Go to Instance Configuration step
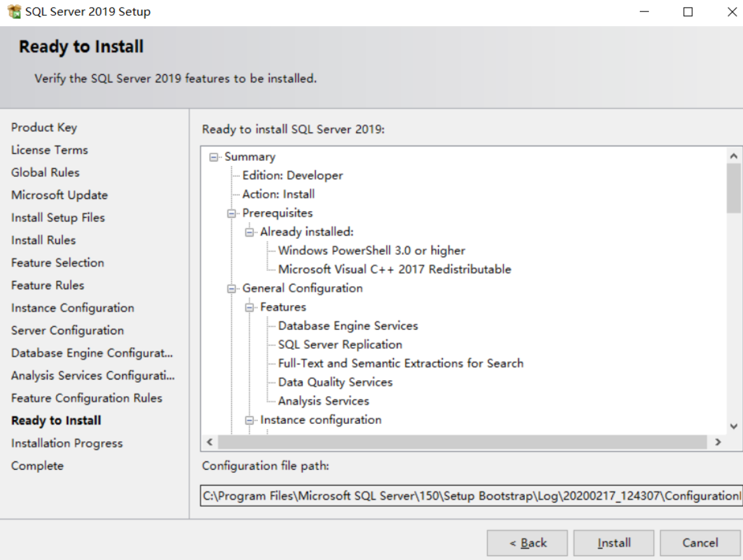 72,308
